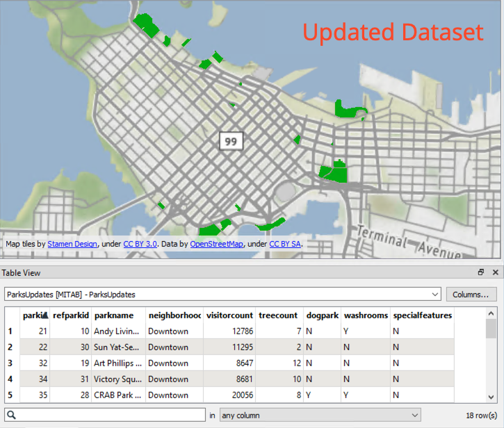This screenshot has width=504, height=428.
Task: Open the ParksUpdates table selector dropdown
Action: (x=435, y=294)
